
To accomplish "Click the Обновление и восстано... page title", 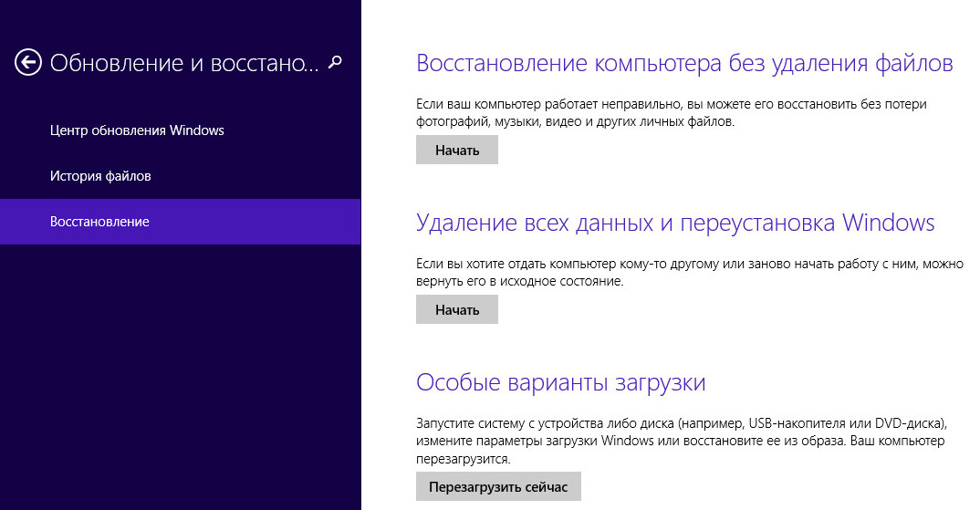I will 184,63.
